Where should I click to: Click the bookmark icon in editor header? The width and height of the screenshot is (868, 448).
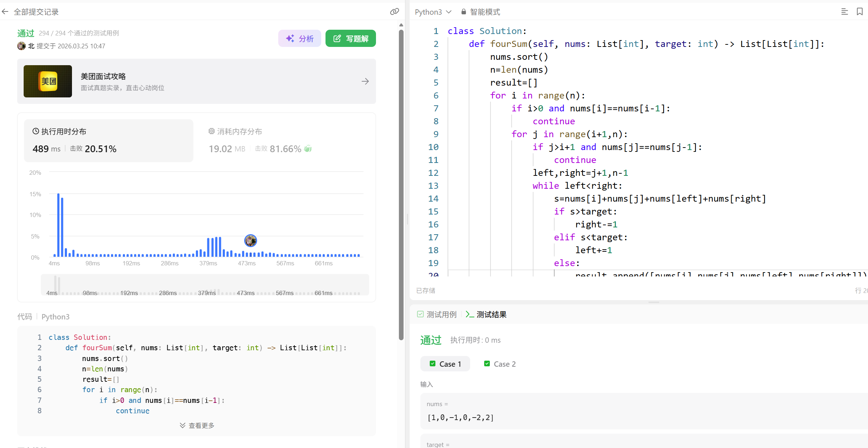(x=859, y=12)
